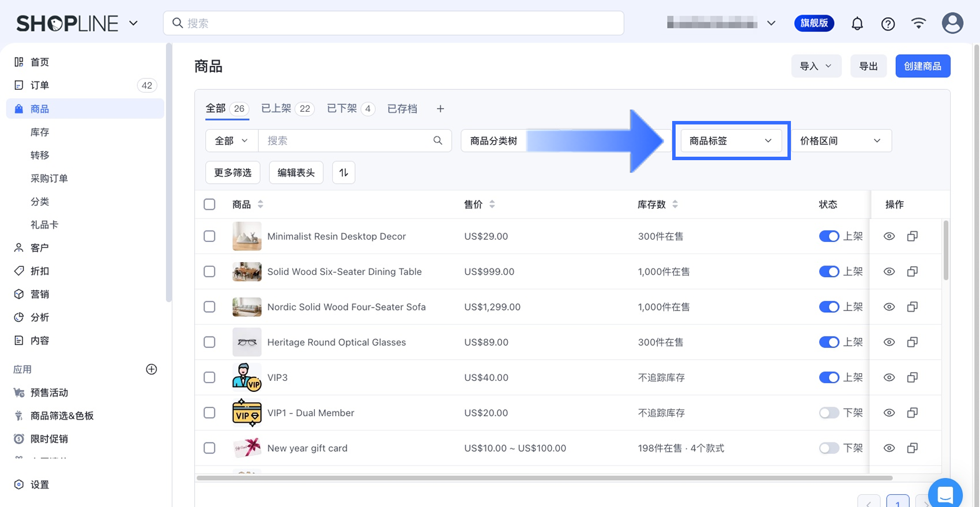Open the notifications bell icon

click(x=857, y=24)
